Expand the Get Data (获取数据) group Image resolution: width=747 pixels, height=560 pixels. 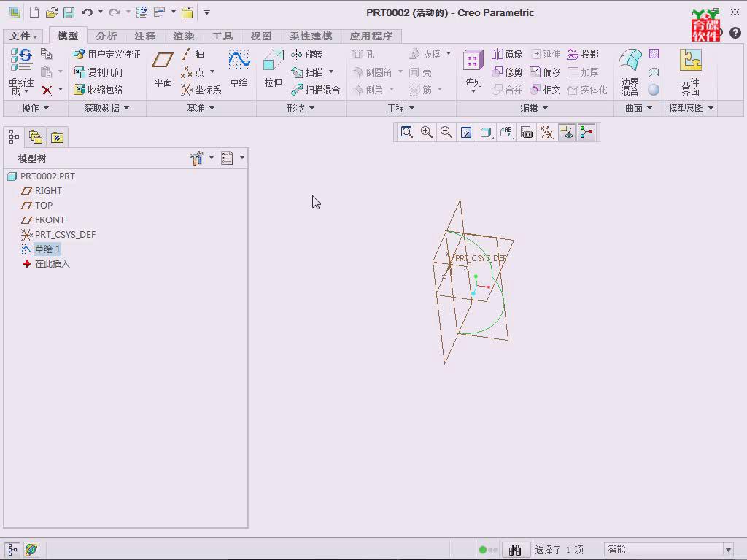point(107,108)
